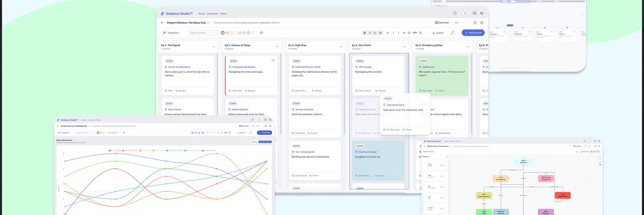This screenshot has height=215, width=644.
Task: Open Ep 2: Echoes of Glass options menu
Action: tap(277, 46)
